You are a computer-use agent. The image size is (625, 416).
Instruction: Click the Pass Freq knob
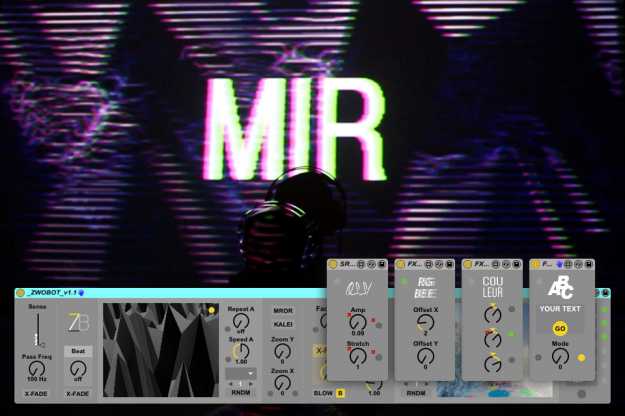pos(37,369)
